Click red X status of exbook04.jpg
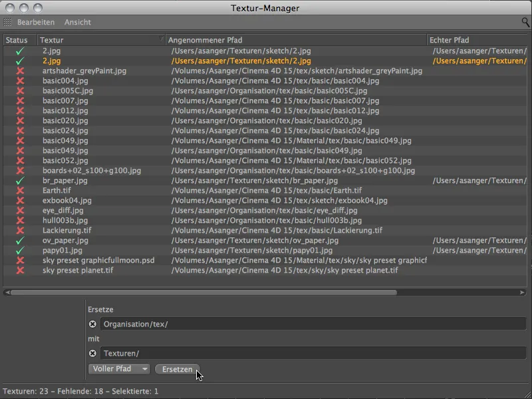532x399 pixels. [x=20, y=201]
